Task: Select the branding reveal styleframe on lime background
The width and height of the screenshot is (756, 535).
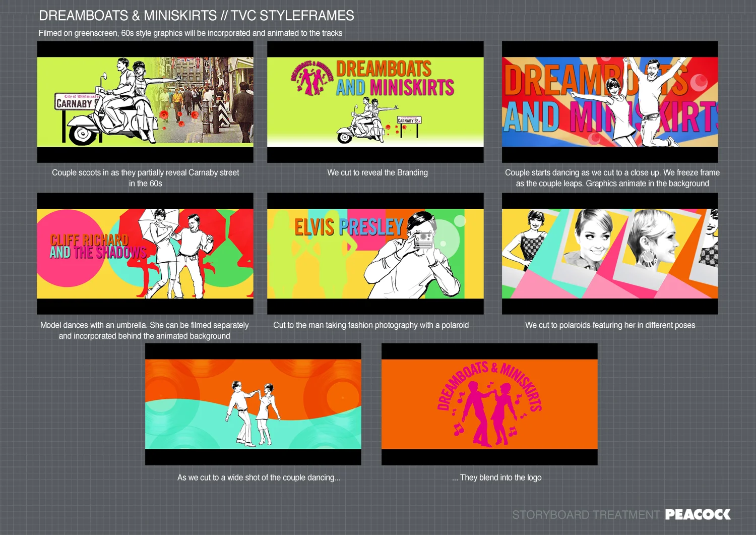Action: coord(375,102)
